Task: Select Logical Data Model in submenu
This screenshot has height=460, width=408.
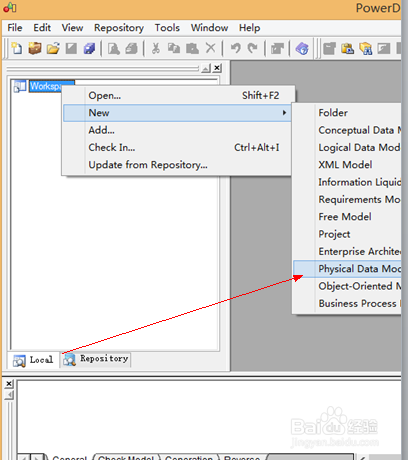Action: tap(347, 147)
